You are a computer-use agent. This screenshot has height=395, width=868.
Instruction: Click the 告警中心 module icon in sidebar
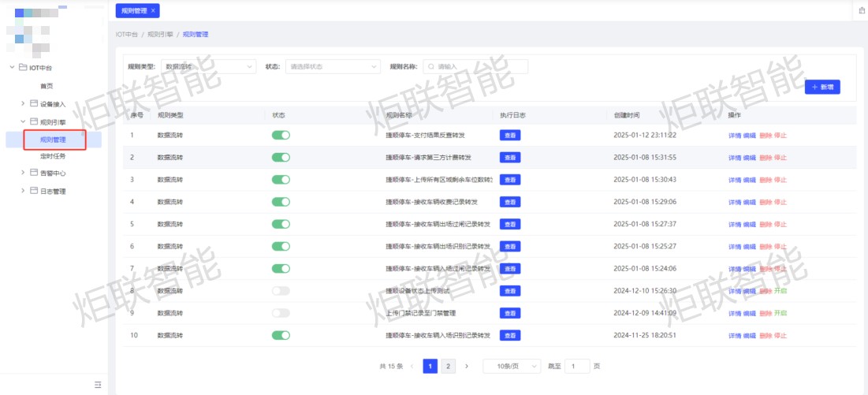click(x=34, y=172)
